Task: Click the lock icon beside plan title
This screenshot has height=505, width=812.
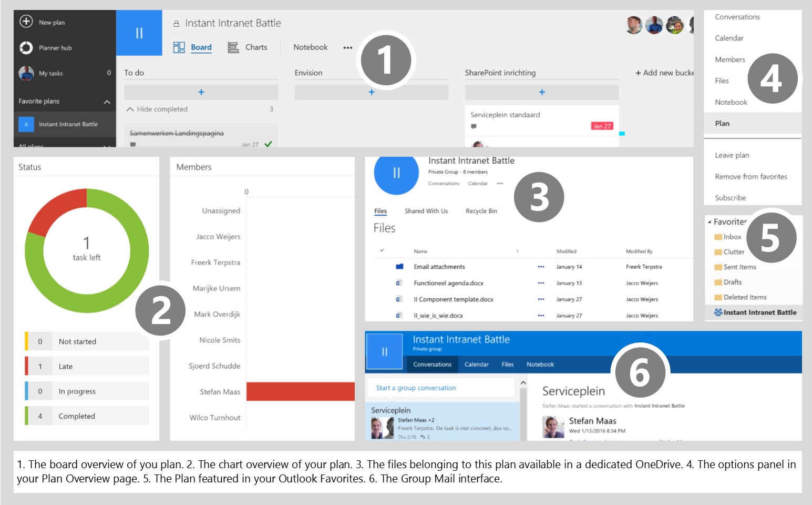Action: [177, 24]
